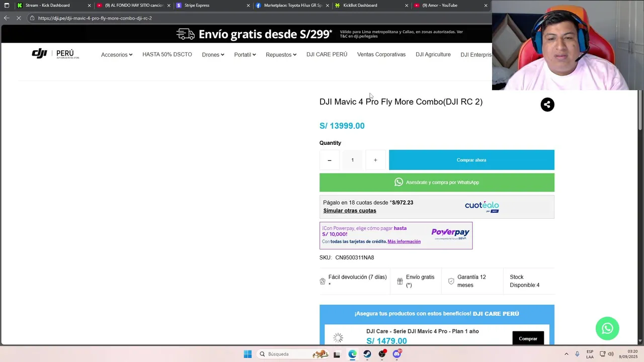Open the floating WhatsApp chat bubble
The width and height of the screenshot is (644, 362).
[607, 328]
